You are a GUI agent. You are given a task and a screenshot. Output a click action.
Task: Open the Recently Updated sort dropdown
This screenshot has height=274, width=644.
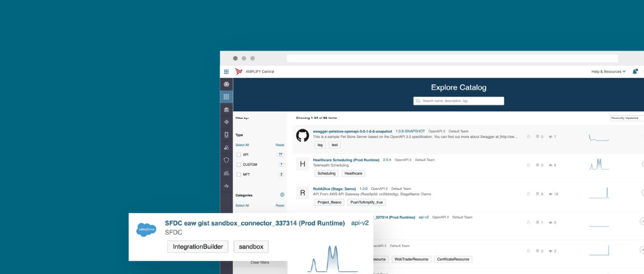tap(627, 118)
